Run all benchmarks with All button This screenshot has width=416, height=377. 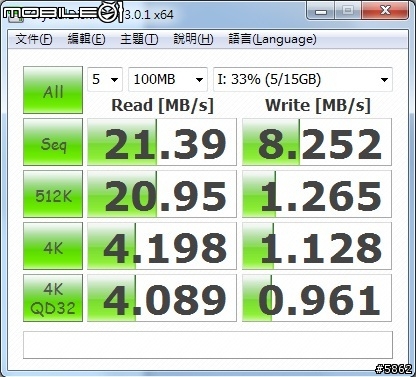53,90
